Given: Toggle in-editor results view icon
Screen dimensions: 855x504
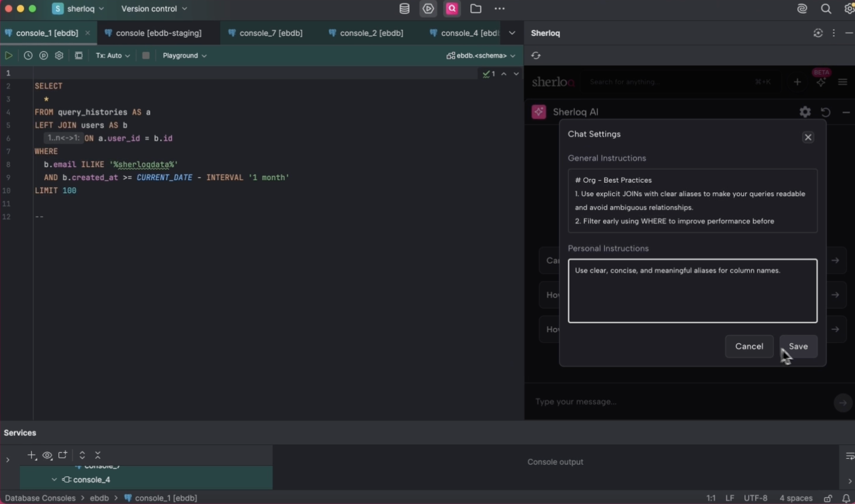Looking at the screenshot, I should [x=78, y=56].
